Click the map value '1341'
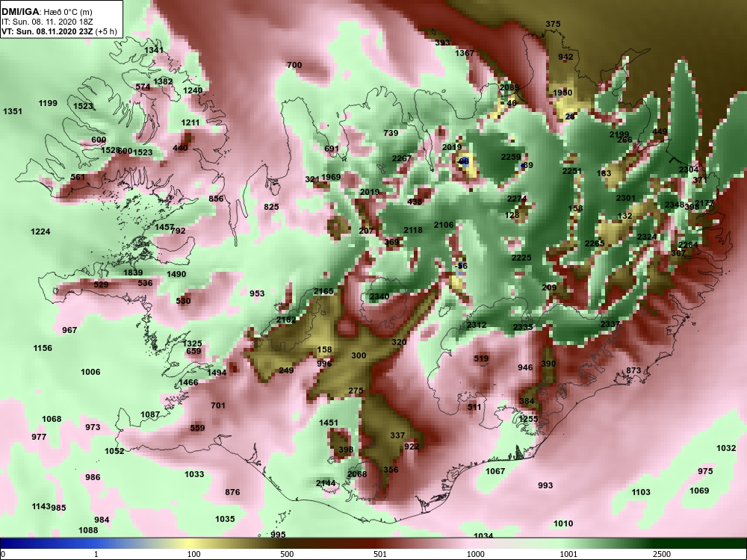The image size is (747, 560). pyautogui.click(x=154, y=50)
